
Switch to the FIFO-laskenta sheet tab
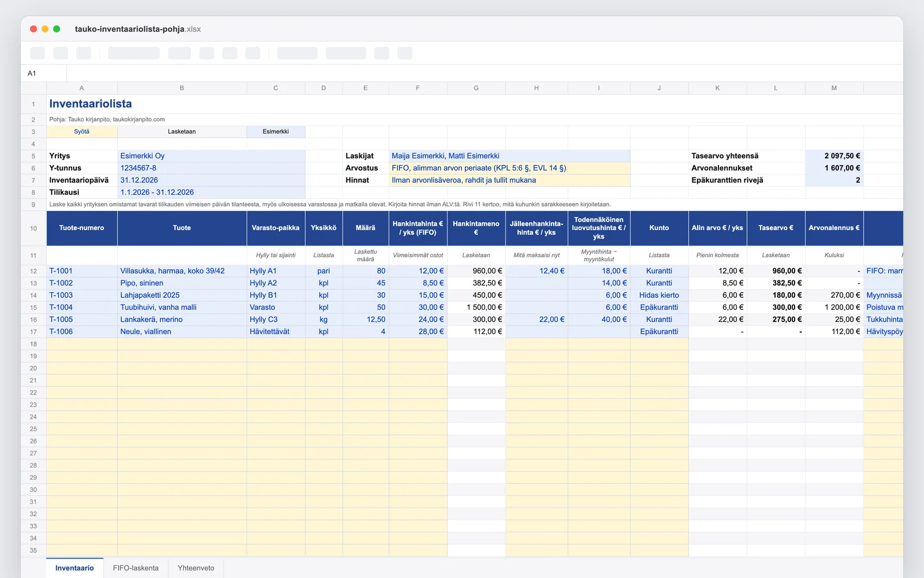point(136,568)
